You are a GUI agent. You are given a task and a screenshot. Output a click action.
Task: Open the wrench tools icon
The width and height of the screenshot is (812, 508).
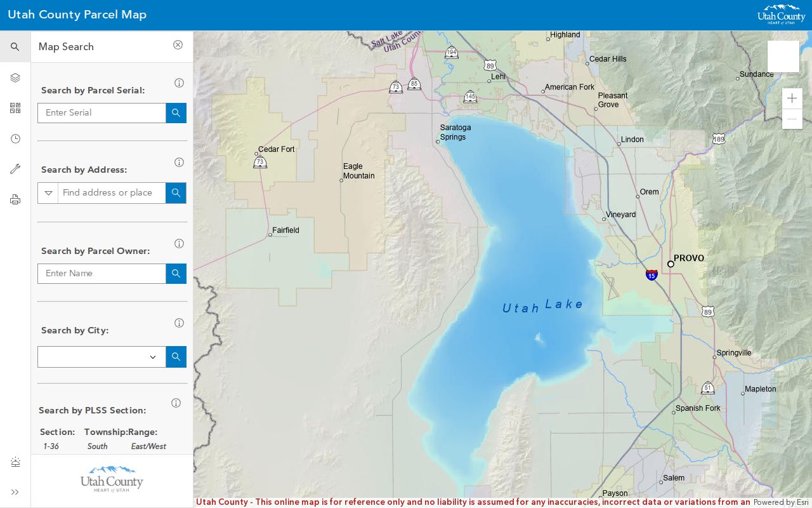click(15, 169)
